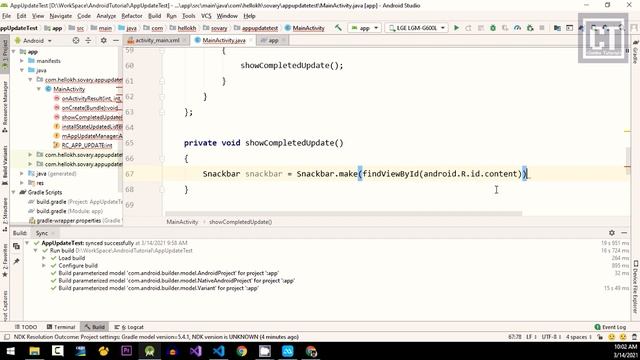The height and width of the screenshot is (360, 640).
Task: Switch to the app editor tab
Action: tap(273, 40)
